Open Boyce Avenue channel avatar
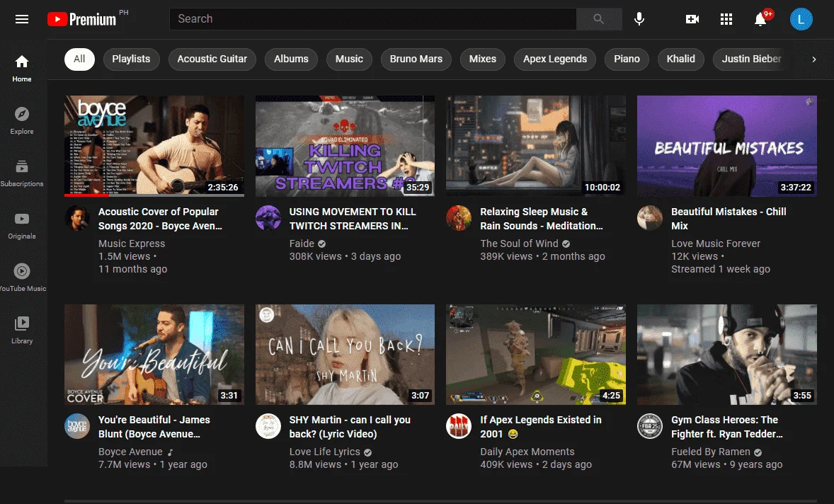Screen dimensions: 834x504 pos(78,426)
